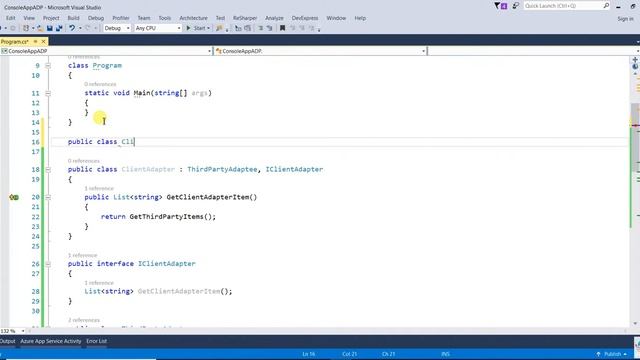
Task: Switch to the Output tab
Action: click(x=7, y=341)
